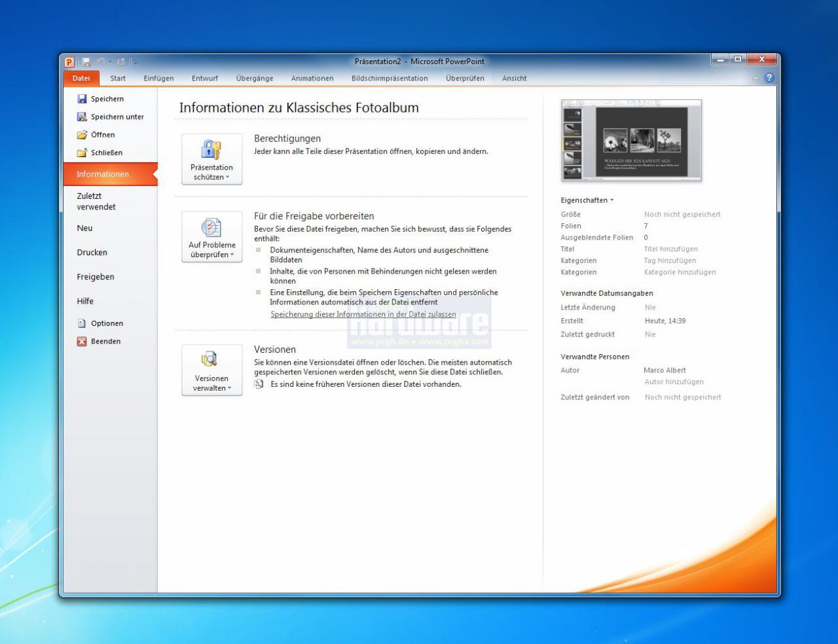Click the document icon beside no earlier versions

(x=259, y=385)
